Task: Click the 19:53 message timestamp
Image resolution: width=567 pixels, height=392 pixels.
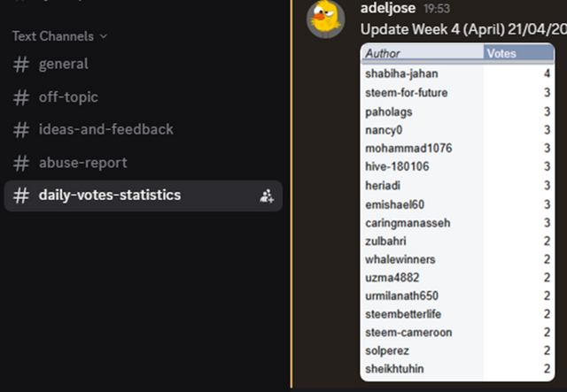Action: tap(437, 8)
